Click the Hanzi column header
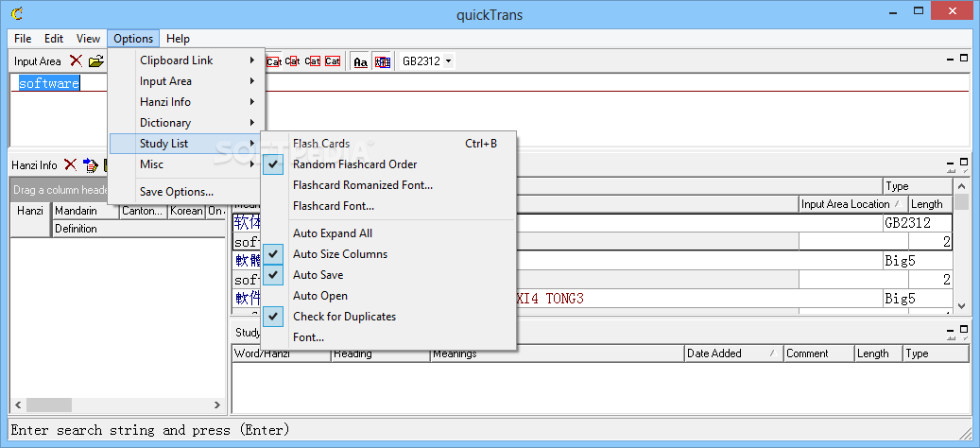Image resolution: width=980 pixels, height=448 pixels. 30,220
